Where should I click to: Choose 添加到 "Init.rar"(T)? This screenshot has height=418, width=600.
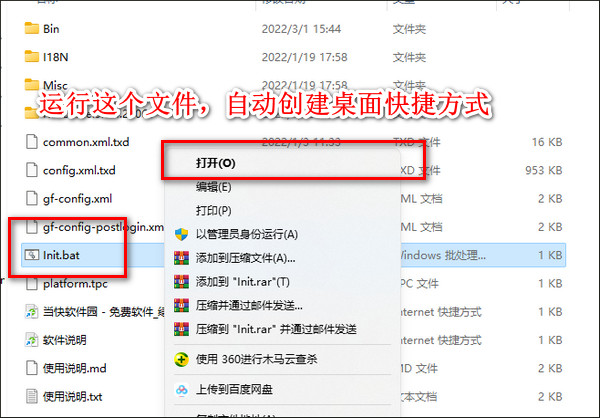pyautogui.click(x=243, y=282)
